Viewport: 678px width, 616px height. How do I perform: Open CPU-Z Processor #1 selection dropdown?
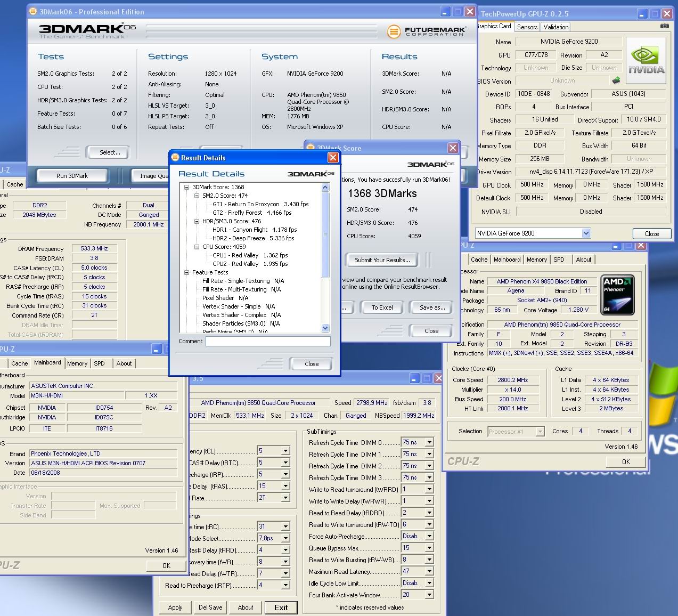pos(540,431)
